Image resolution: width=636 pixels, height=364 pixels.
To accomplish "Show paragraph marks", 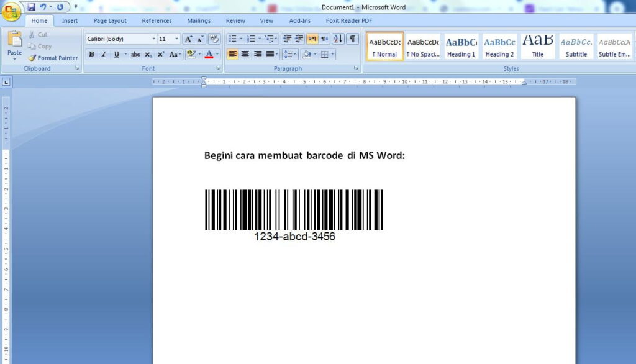I will (x=353, y=39).
